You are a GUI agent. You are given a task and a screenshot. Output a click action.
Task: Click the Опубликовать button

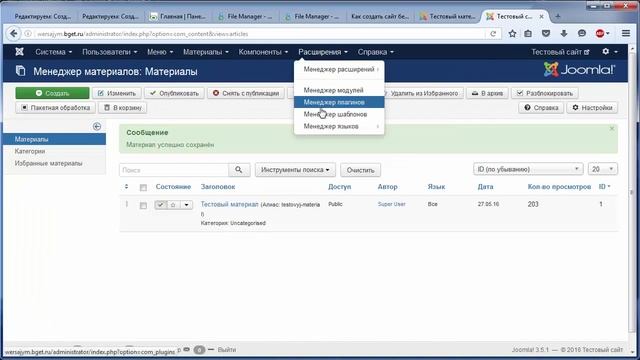[x=174, y=93]
